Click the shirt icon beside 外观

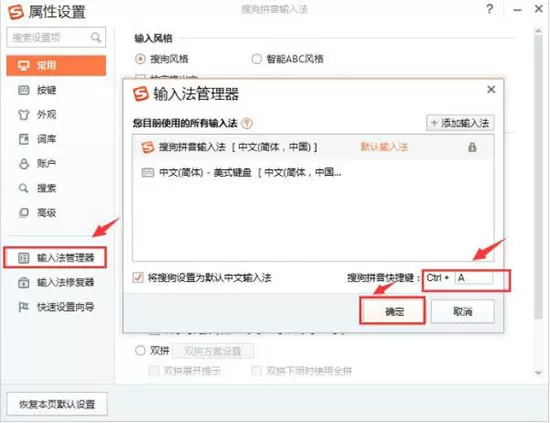pos(24,115)
